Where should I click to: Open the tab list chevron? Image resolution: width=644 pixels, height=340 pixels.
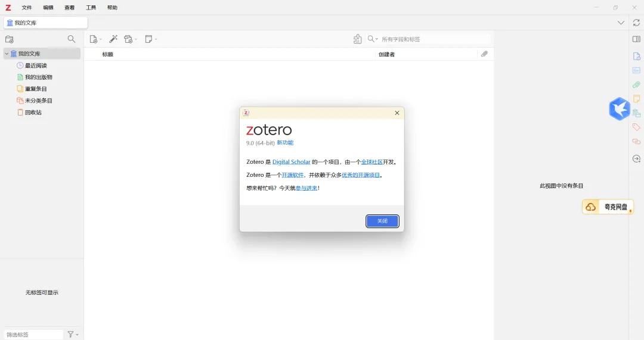tap(621, 23)
